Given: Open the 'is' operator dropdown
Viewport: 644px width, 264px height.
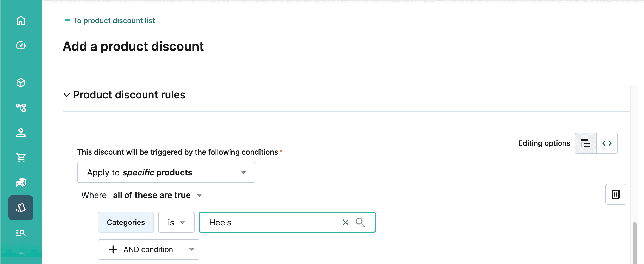Looking at the screenshot, I should (176, 222).
